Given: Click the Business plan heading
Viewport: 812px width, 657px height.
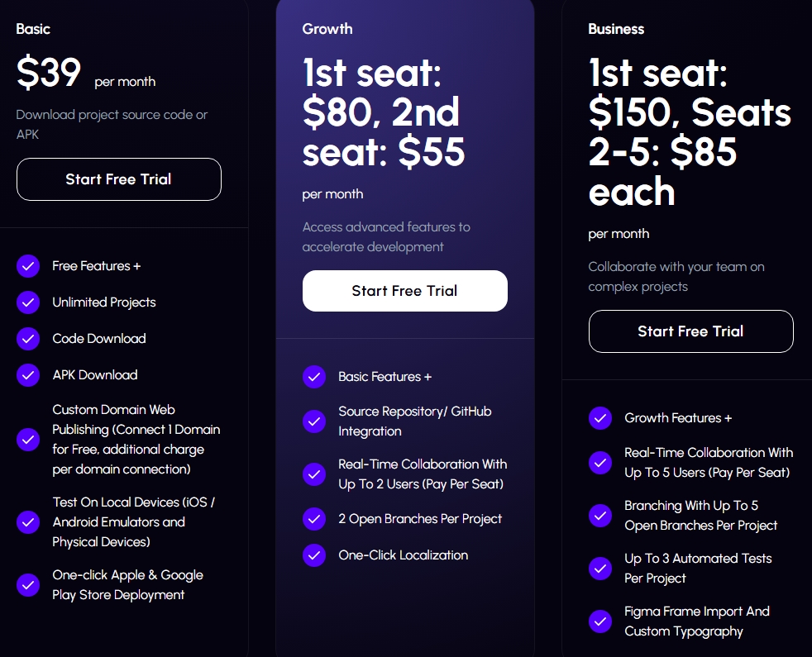Looking at the screenshot, I should [x=616, y=29].
